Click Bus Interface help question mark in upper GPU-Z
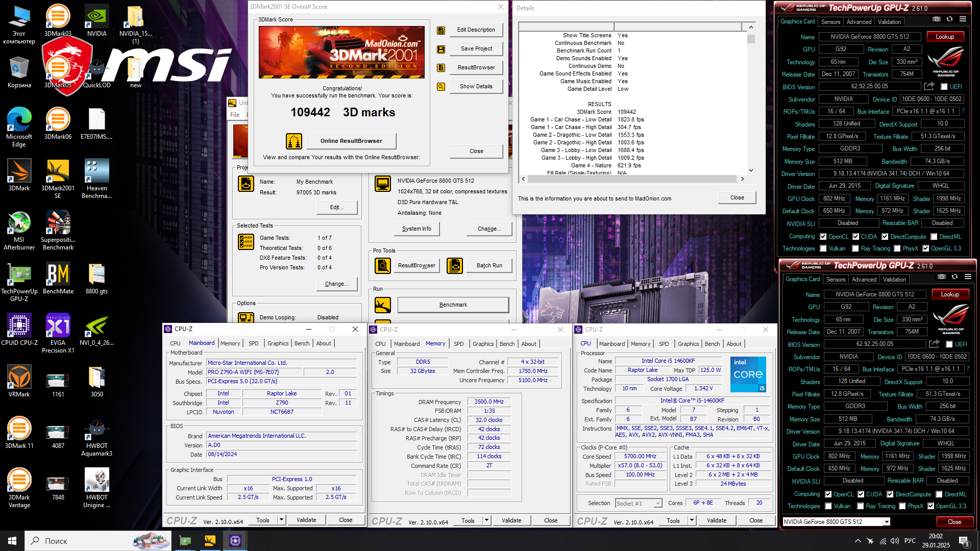980x551 pixels. [963, 112]
